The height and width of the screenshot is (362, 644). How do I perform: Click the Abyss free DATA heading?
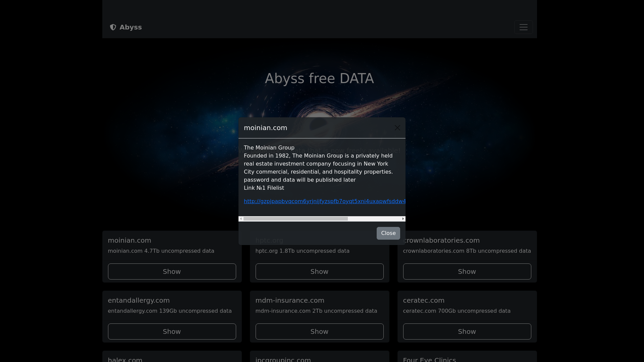(319, 78)
